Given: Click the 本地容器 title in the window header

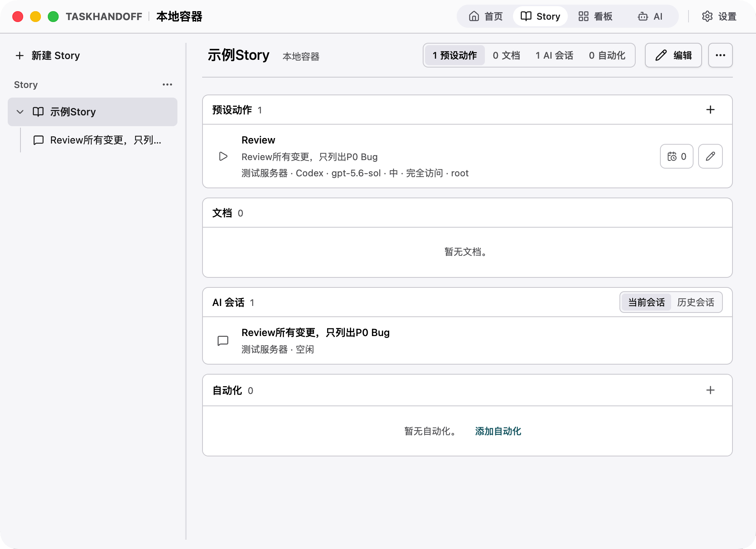Looking at the screenshot, I should tap(179, 17).
